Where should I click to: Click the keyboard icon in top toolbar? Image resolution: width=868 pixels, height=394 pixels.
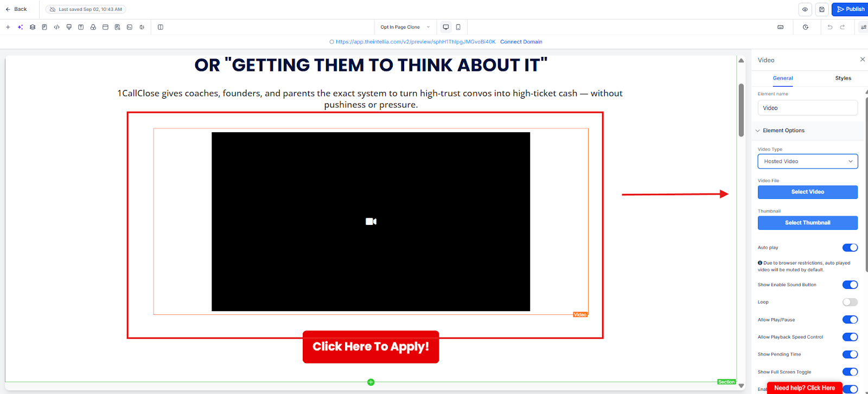[781, 27]
